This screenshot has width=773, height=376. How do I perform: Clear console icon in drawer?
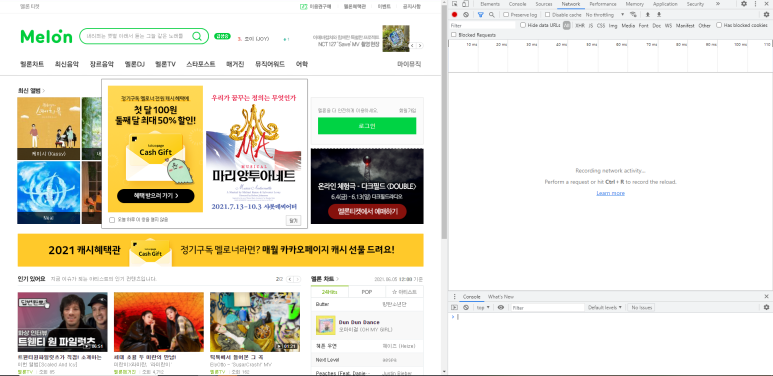(x=466, y=308)
